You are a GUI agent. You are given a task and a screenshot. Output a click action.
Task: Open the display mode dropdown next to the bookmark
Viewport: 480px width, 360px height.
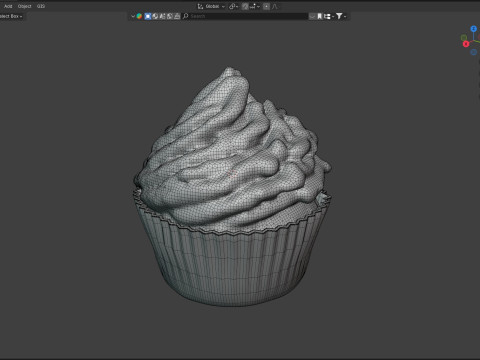coord(329,16)
